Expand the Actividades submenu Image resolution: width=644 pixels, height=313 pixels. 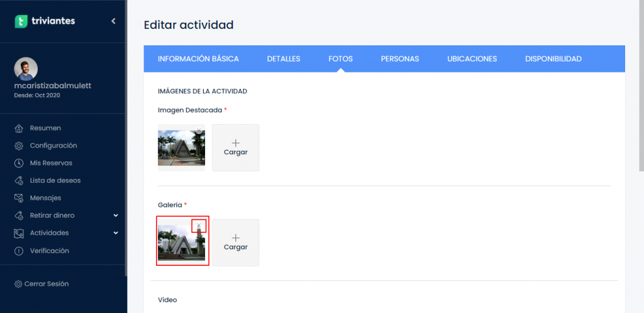pos(116,233)
